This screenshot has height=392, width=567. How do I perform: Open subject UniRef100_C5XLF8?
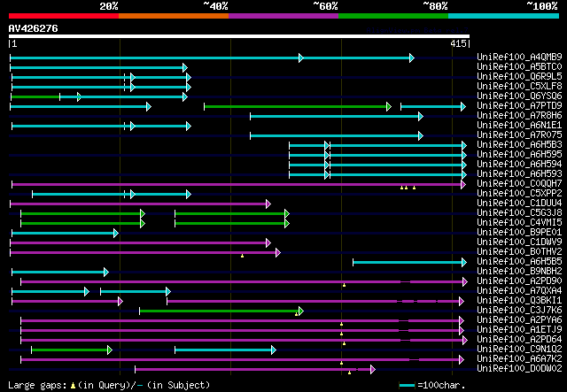coord(519,87)
